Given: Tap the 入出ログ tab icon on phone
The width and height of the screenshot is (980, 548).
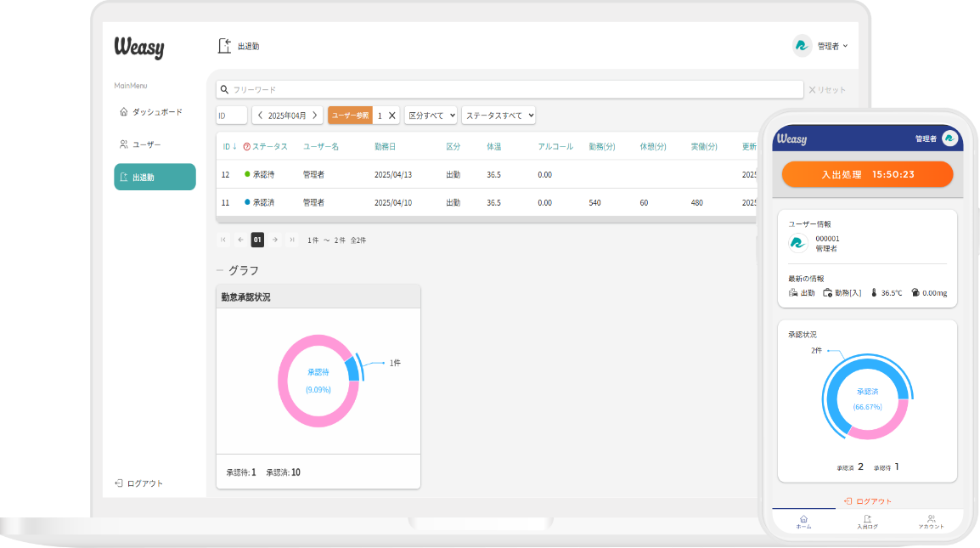Looking at the screenshot, I should point(867,518).
